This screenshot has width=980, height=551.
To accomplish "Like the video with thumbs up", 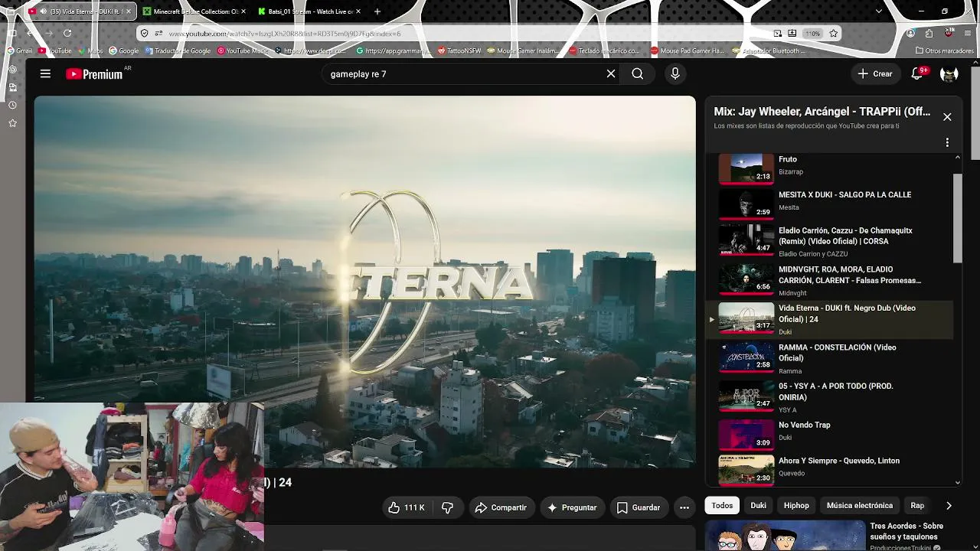I will (406, 507).
